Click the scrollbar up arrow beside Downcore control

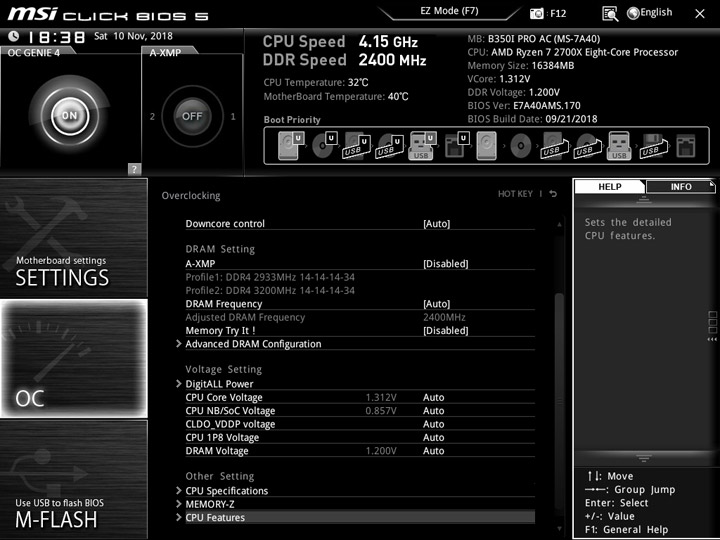[559, 224]
